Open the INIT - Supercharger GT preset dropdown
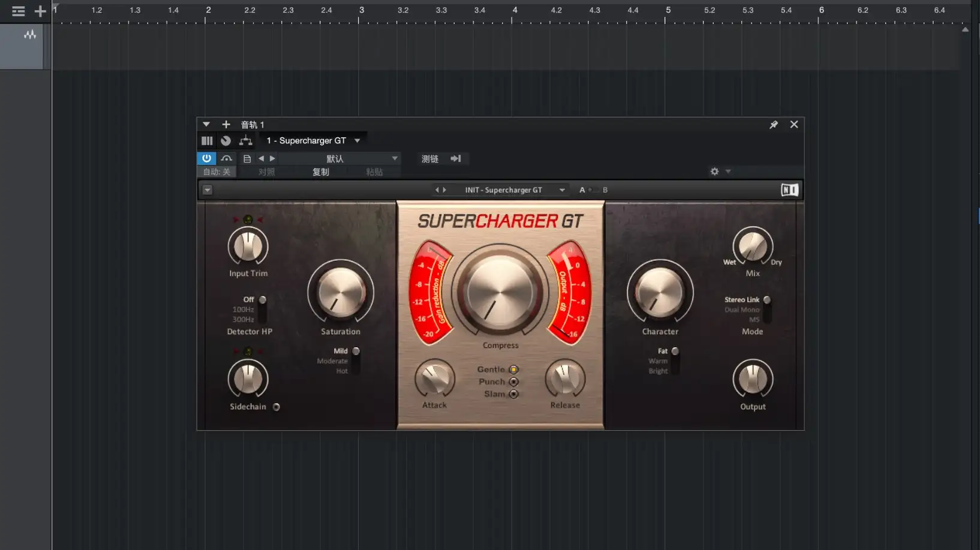Screen dimensions: 980x550 tap(562, 190)
